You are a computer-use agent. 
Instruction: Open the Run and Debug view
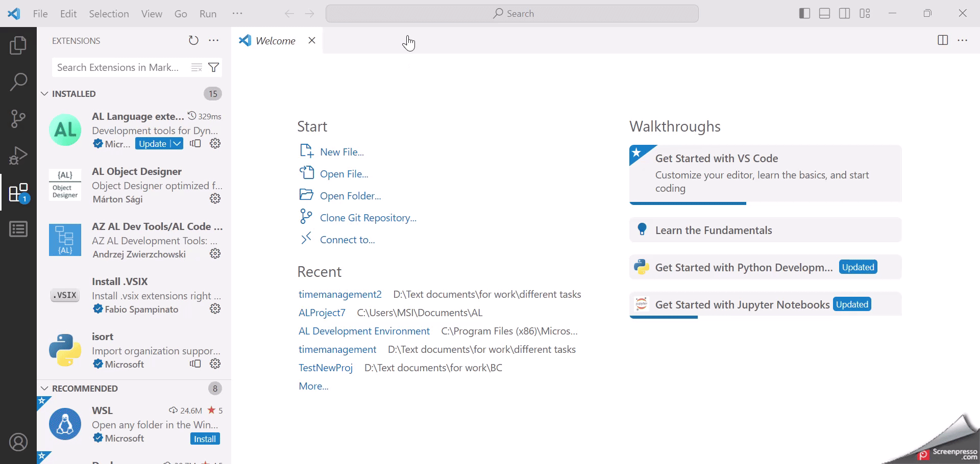18,156
